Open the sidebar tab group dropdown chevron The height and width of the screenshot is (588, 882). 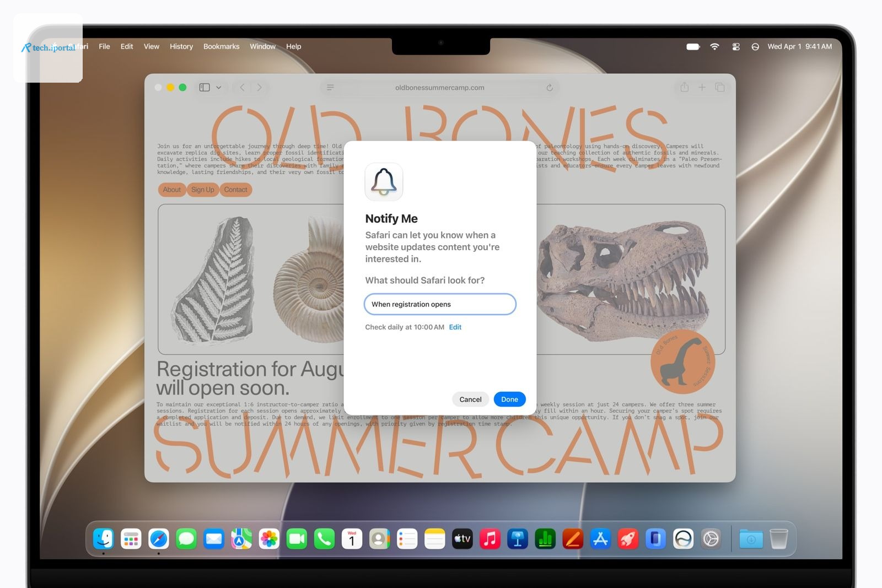coord(219,88)
